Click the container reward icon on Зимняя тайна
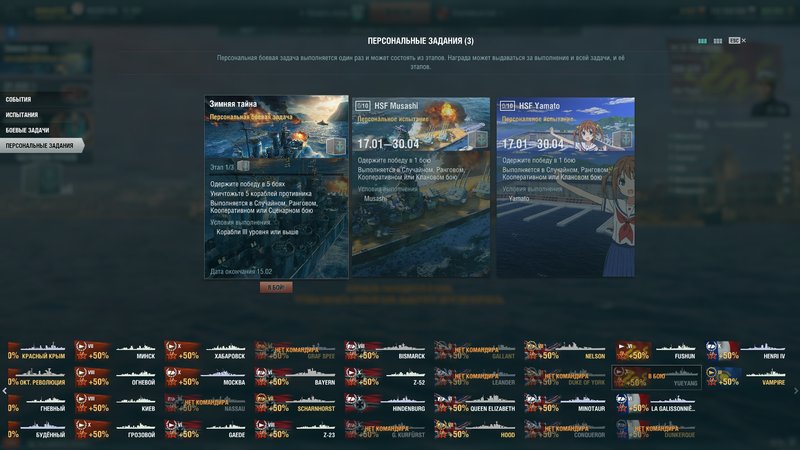 (335, 146)
